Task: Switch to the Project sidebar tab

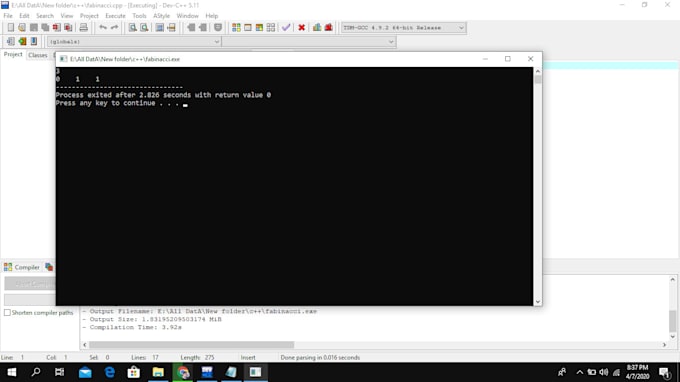Action: 13,55
